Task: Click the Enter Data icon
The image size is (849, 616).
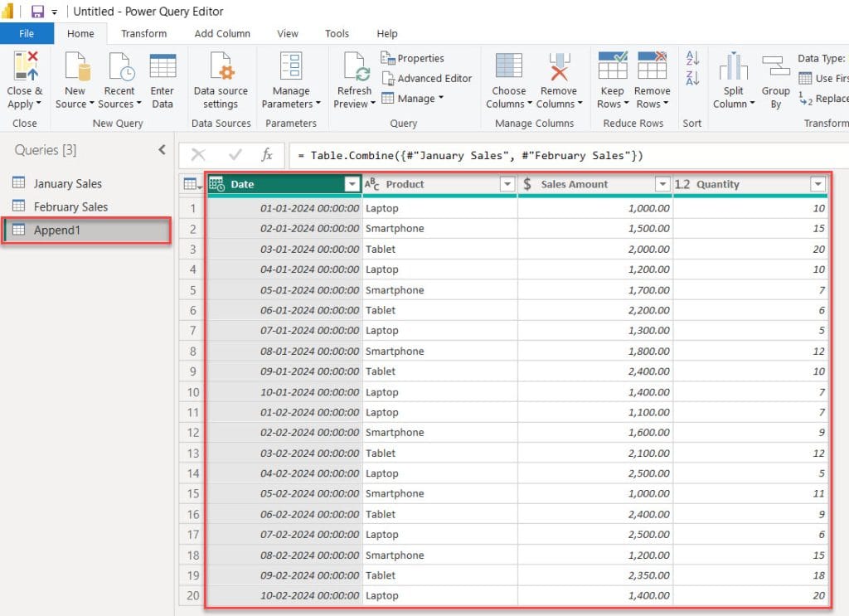Action: pos(163,66)
